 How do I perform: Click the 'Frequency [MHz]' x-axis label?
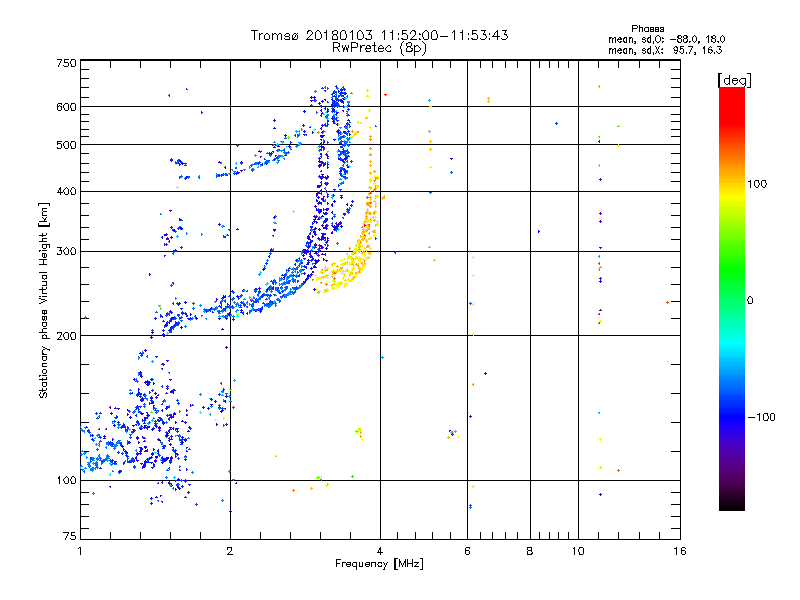pyautogui.click(x=379, y=564)
